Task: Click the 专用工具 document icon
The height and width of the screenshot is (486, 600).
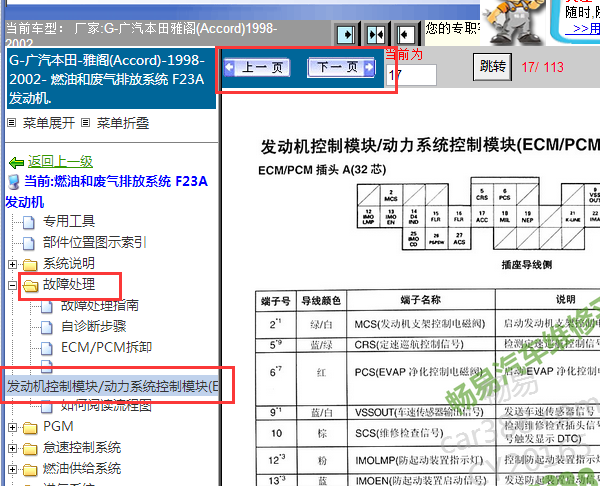Action: point(29,222)
